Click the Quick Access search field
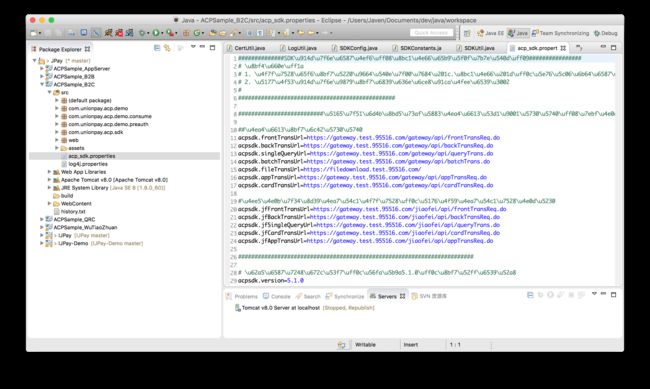The width and height of the screenshot is (650, 389). point(431,33)
